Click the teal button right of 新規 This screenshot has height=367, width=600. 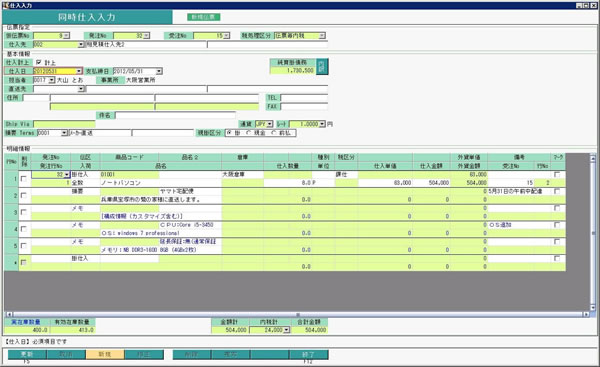pos(144,354)
